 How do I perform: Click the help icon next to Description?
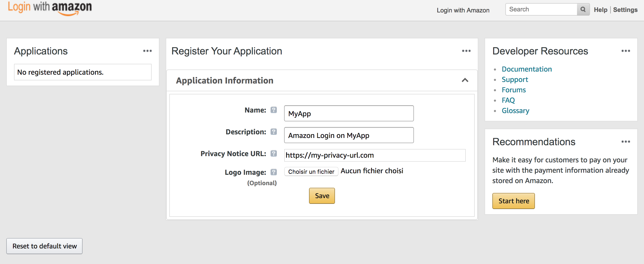pos(274,132)
